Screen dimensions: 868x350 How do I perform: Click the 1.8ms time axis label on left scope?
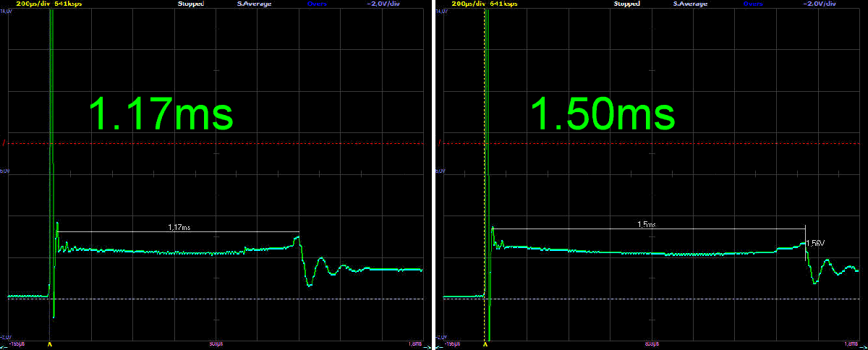pyautogui.click(x=416, y=342)
